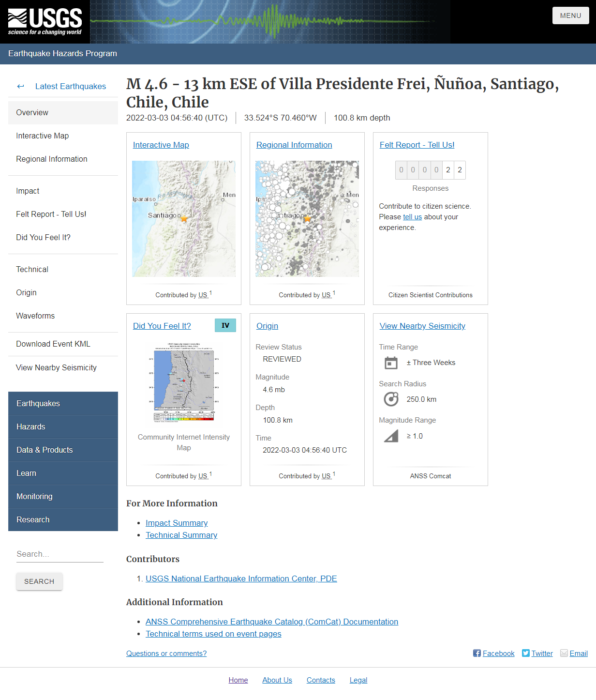The width and height of the screenshot is (596, 700).
Task: Open the Hazards navigation item
Action: [63, 426]
